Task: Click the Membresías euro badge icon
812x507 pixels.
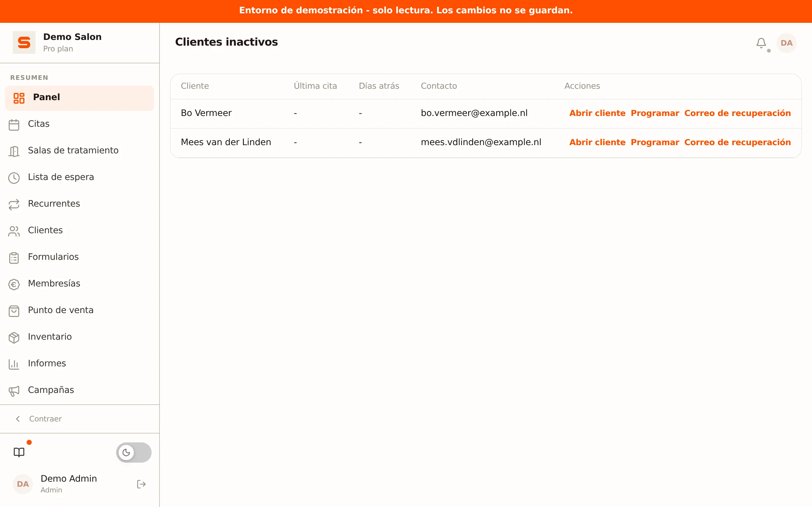Action: (14, 284)
